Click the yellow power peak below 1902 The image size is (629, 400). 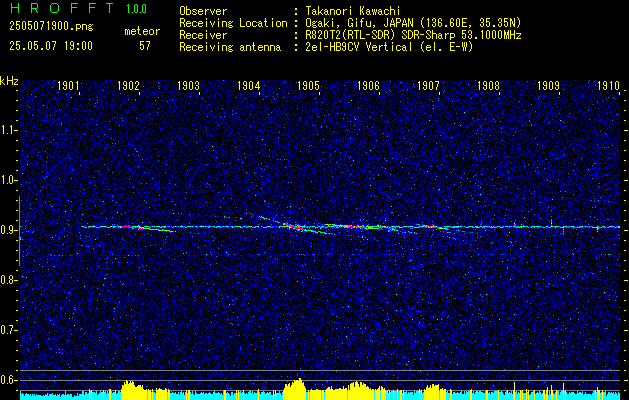tap(134, 390)
